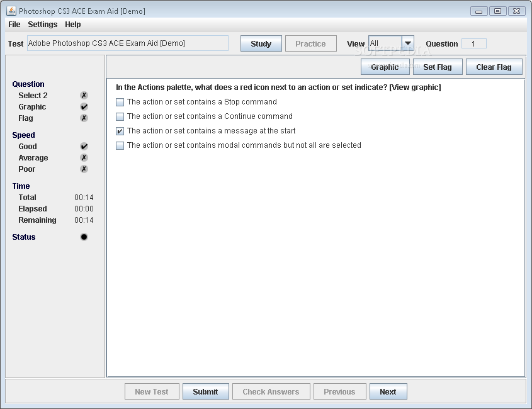The image size is (532, 409).
Task: Click the Java app icon in title bar
Action: [11, 11]
